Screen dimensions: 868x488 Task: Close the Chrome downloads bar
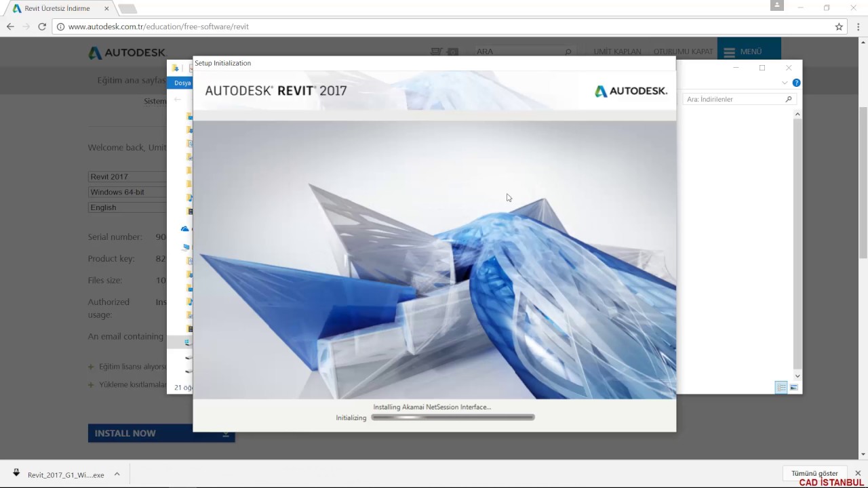tap(857, 473)
